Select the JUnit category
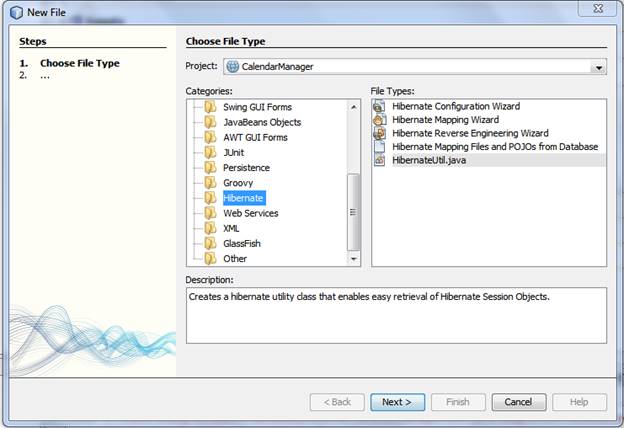Image resolution: width=624 pixels, height=428 pixels. [x=234, y=152]
